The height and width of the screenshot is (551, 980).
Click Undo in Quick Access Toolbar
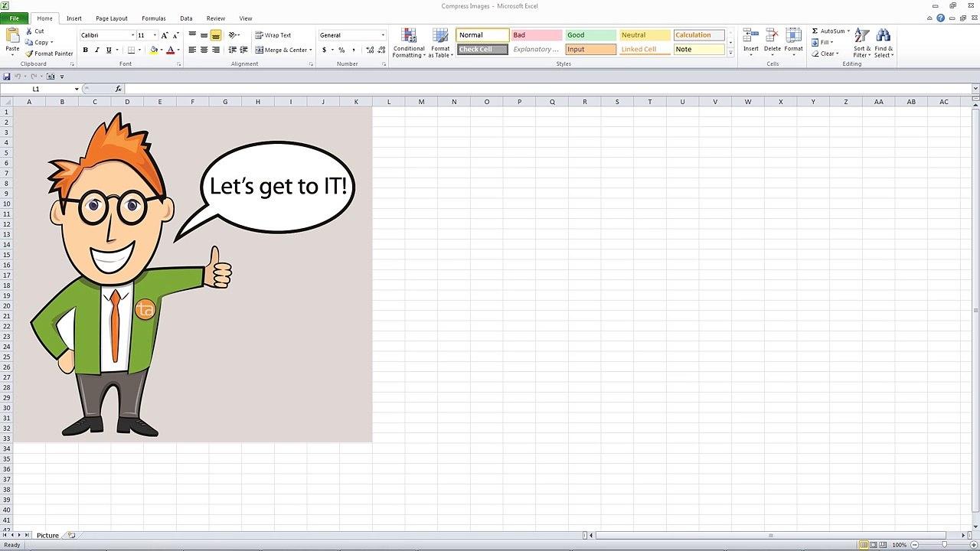click(18, 77)
